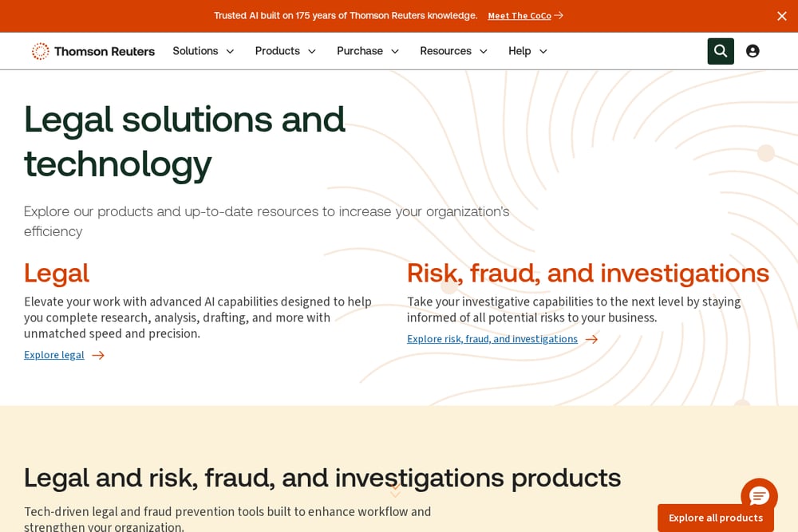Click the Explore all products button
Viewport: 798px width, 532px height.
pyautogui.click(x=716, y=518)
